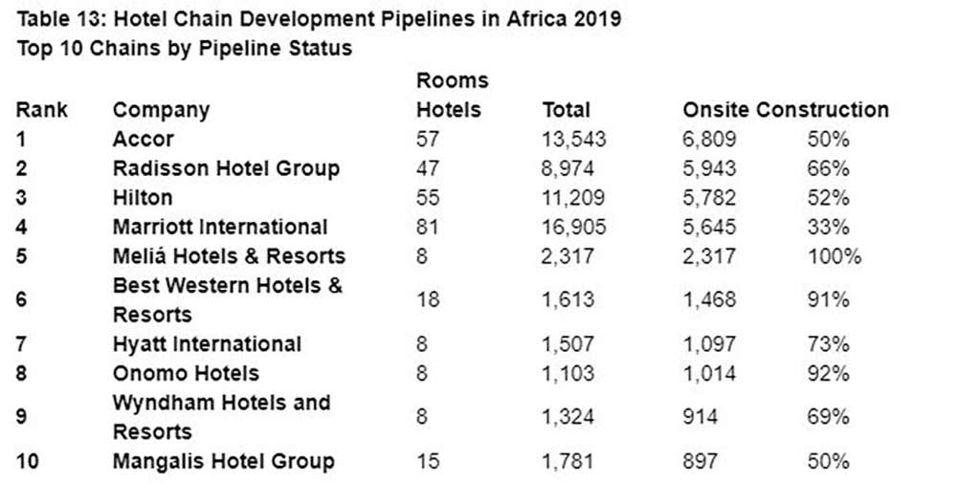Click the 100% onsite construction percentage
Image resolution: width=980 pixels, height=484 pixels.
(x=835, y=256)
